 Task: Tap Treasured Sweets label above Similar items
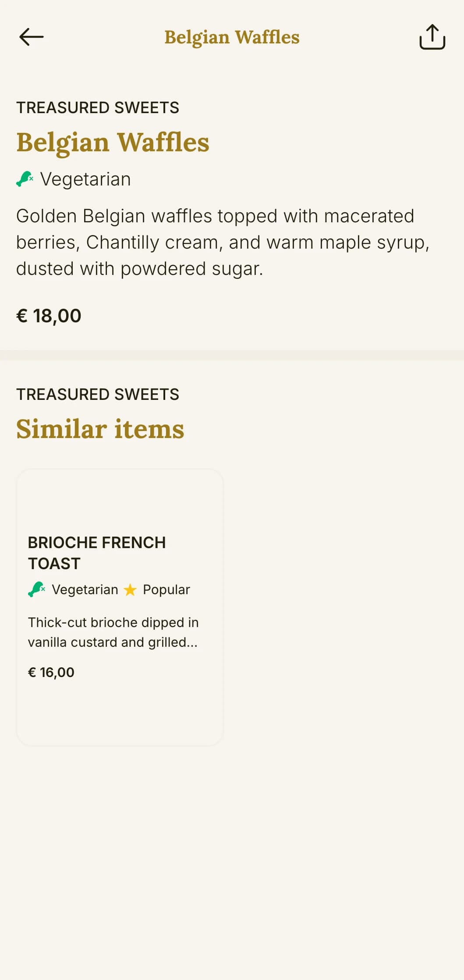point(98,394)
